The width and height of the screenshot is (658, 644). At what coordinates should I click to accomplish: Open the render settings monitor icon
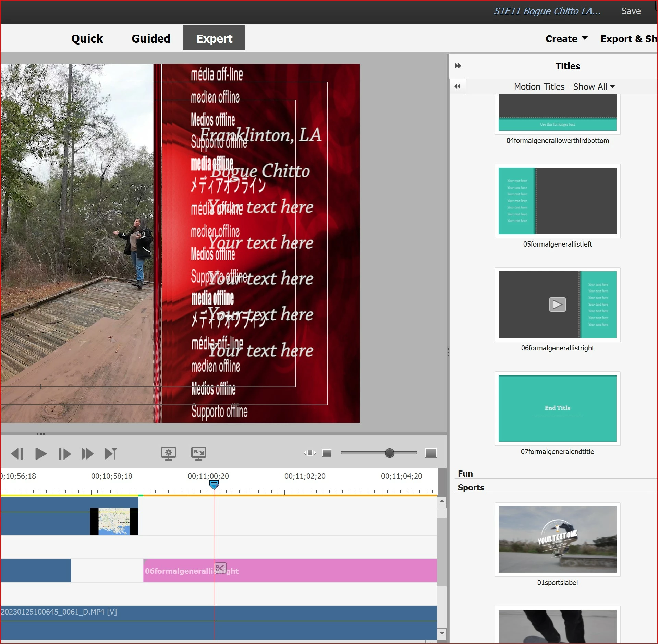(x=169, y=453)
